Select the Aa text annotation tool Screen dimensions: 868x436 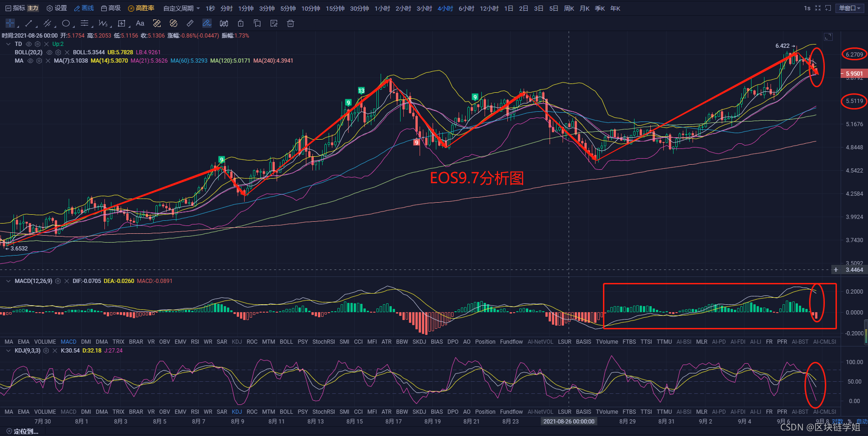(140, 23)
